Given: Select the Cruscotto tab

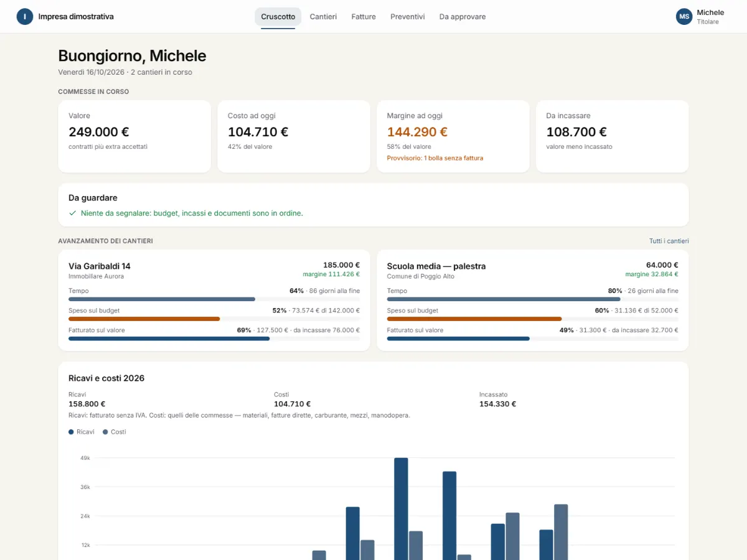Looking at the screenshot, I should tap(278, 17).
